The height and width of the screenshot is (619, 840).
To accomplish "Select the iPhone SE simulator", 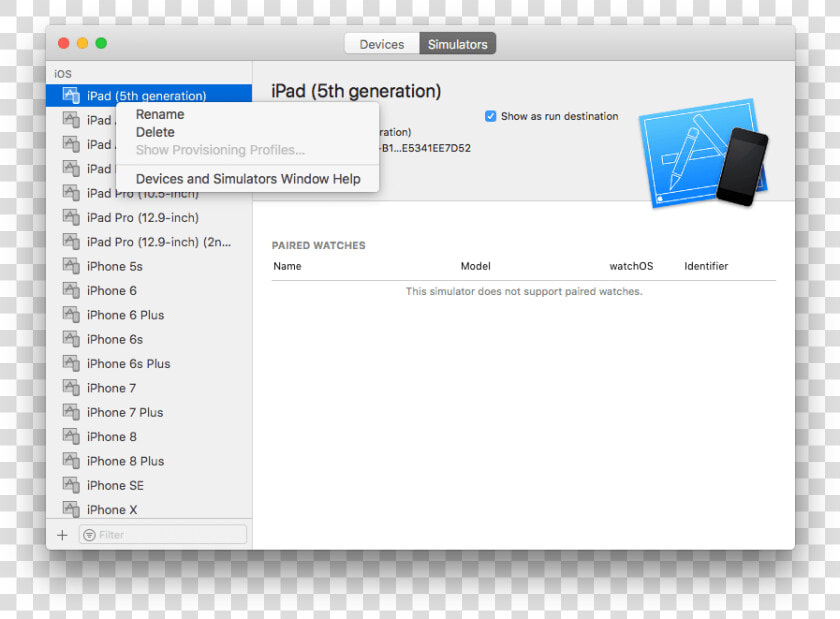I will click(x=149, y=486).
